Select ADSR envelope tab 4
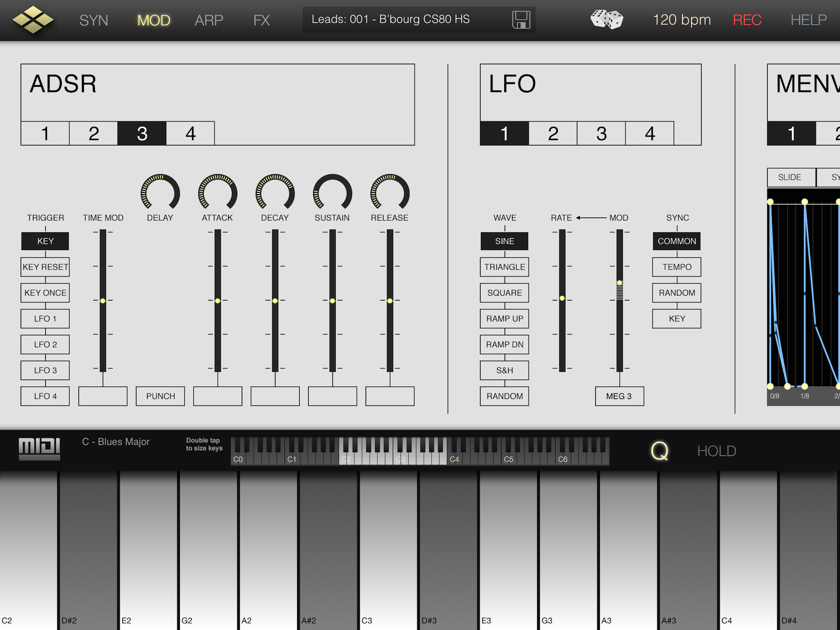 coord(190,134)
